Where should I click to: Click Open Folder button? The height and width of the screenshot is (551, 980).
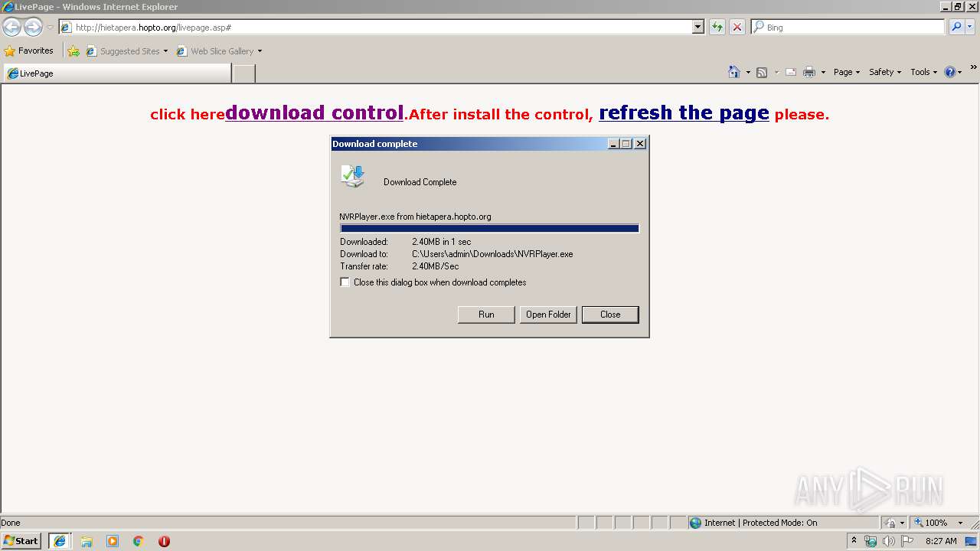click(x=548, y=315)
